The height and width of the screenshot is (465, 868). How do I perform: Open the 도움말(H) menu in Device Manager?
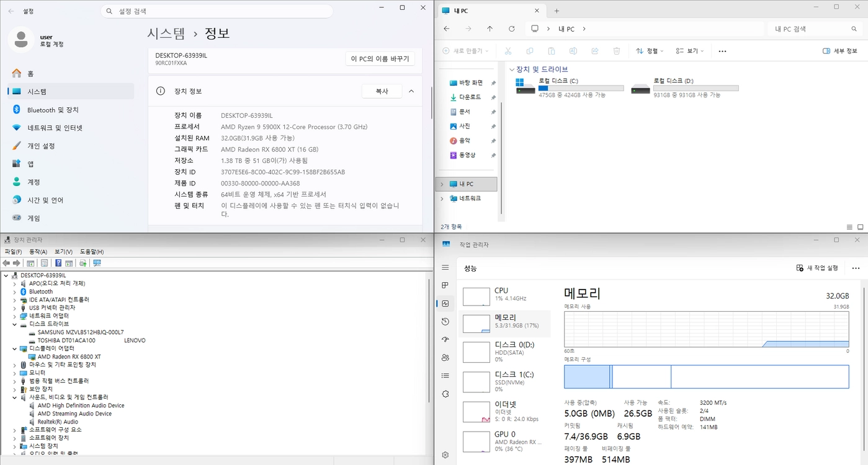click(x=92, y=252)
